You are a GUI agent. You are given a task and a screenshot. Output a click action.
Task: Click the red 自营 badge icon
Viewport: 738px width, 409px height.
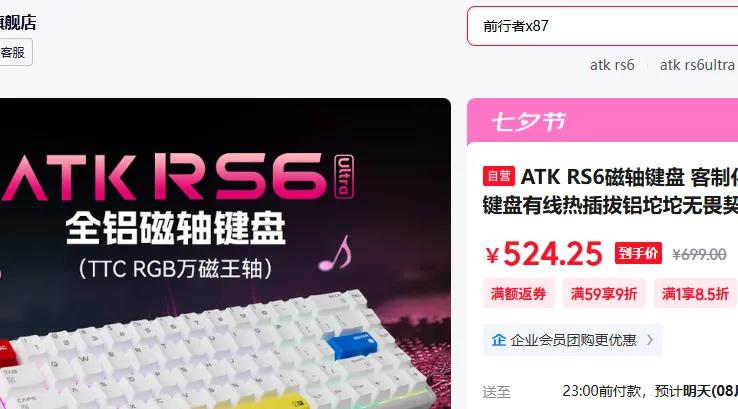click(x=498, y=176)
